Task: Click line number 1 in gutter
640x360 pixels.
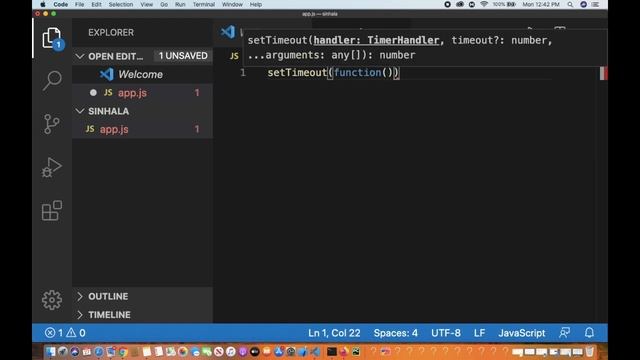Action: pyautogui.click(x=243, y=73)
